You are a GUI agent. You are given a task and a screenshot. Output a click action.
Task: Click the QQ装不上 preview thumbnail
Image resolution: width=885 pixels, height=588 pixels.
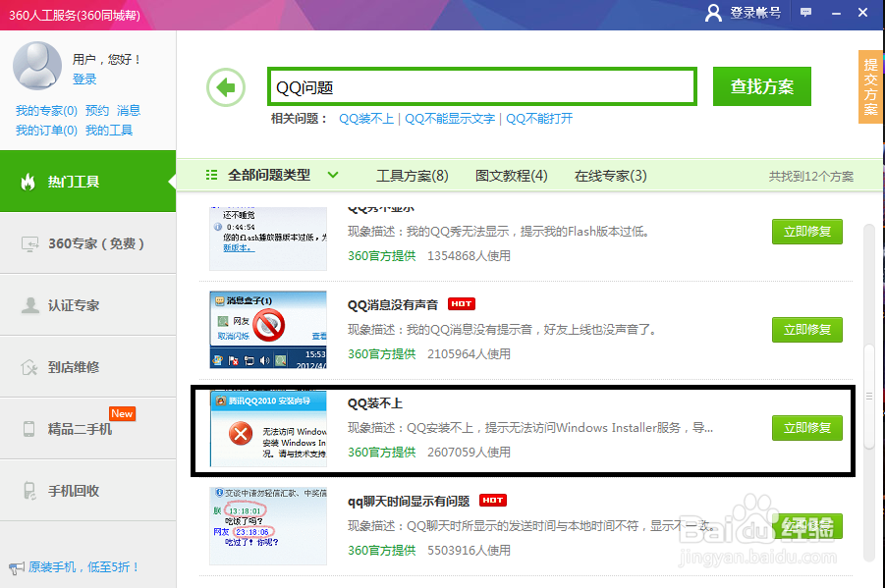267,429
